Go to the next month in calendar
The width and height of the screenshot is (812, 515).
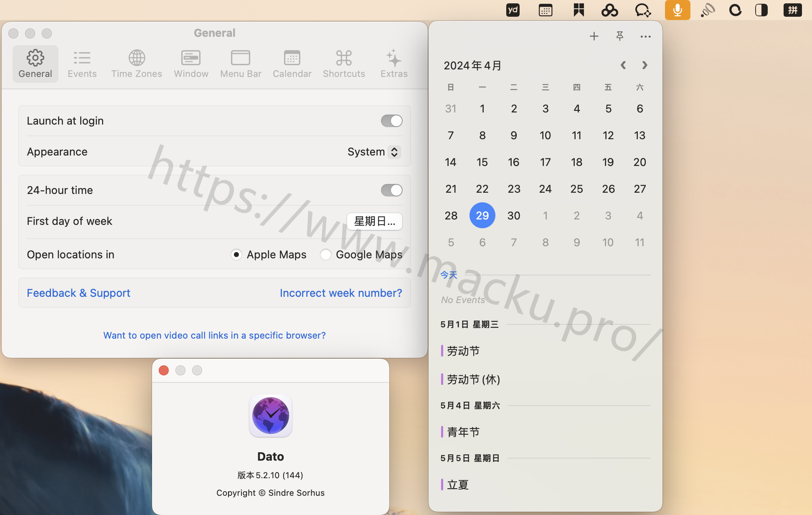[645, 65]
